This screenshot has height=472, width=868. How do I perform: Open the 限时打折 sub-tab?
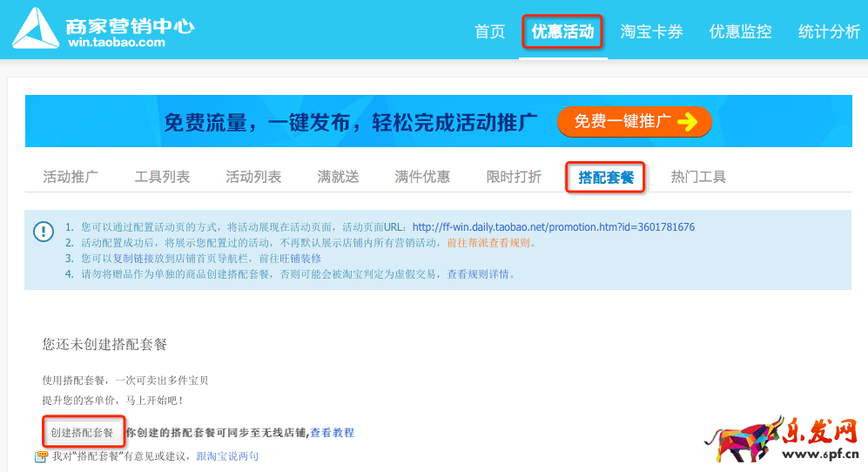tap(514, 177)
